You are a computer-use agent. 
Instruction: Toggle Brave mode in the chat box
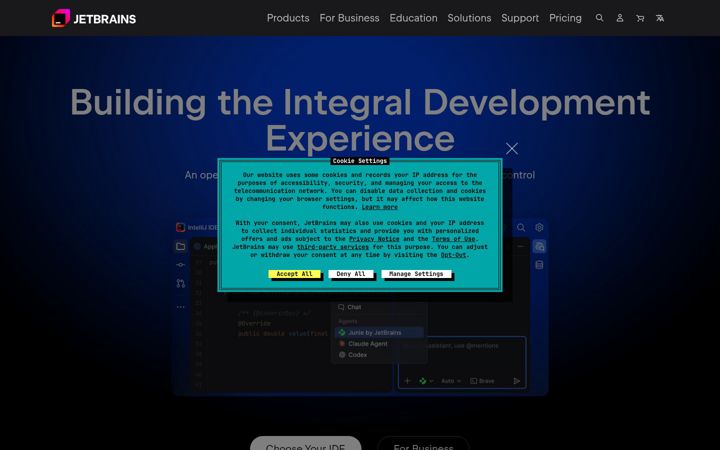[482, 381]
